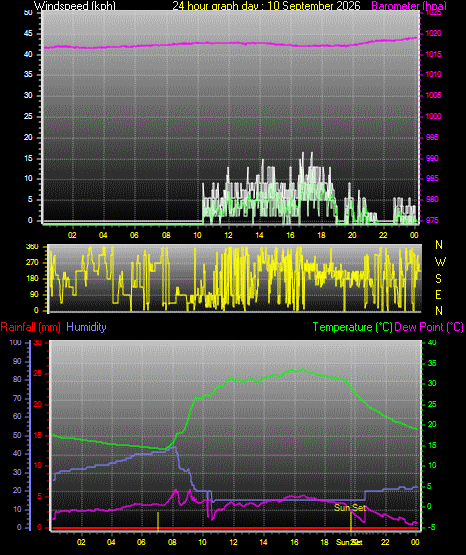Click the 'Rainfall (mm)' legend label
The height and width of the screenshot is (555, 466).
[x=30, y=327]
